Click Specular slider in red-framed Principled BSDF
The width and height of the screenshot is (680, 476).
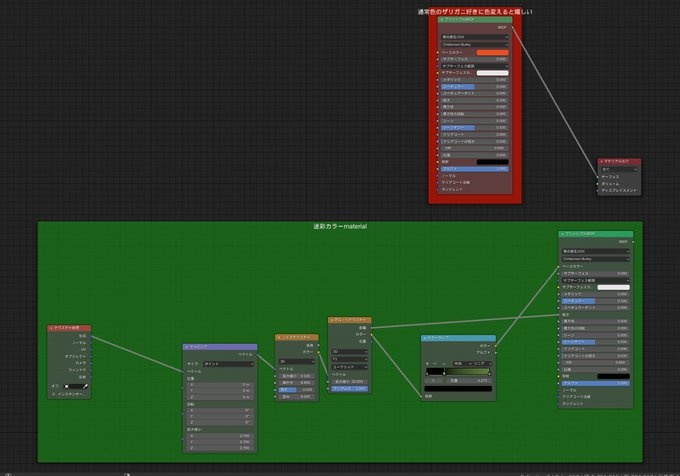(x=474, y=87)
